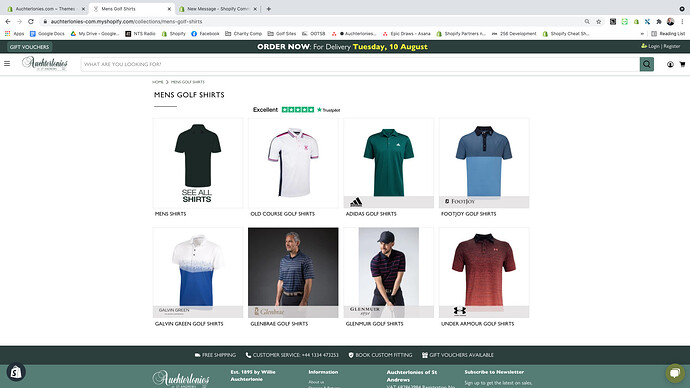Open the Under Armour red polo thumbnail

484,272
